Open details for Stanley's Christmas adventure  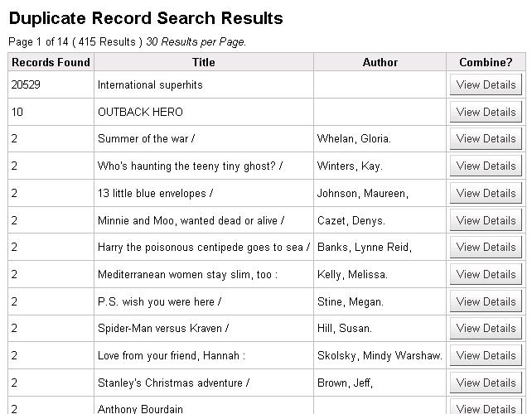[486, 383]
